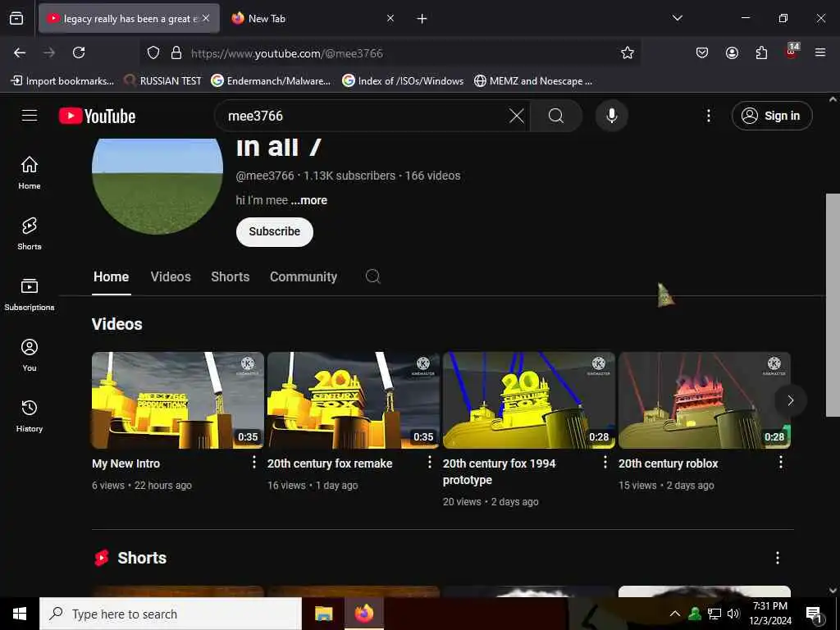Click the page vertical scrollbar thumb

tap(833, 305)
